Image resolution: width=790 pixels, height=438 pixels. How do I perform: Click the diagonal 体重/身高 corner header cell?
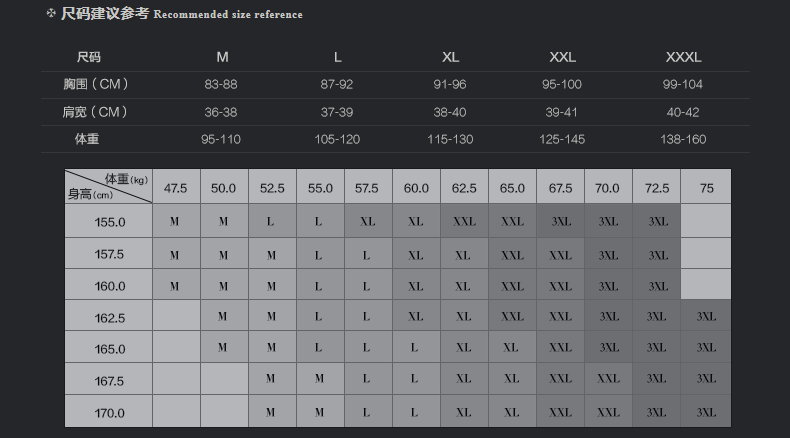click(x=109, y=187)
